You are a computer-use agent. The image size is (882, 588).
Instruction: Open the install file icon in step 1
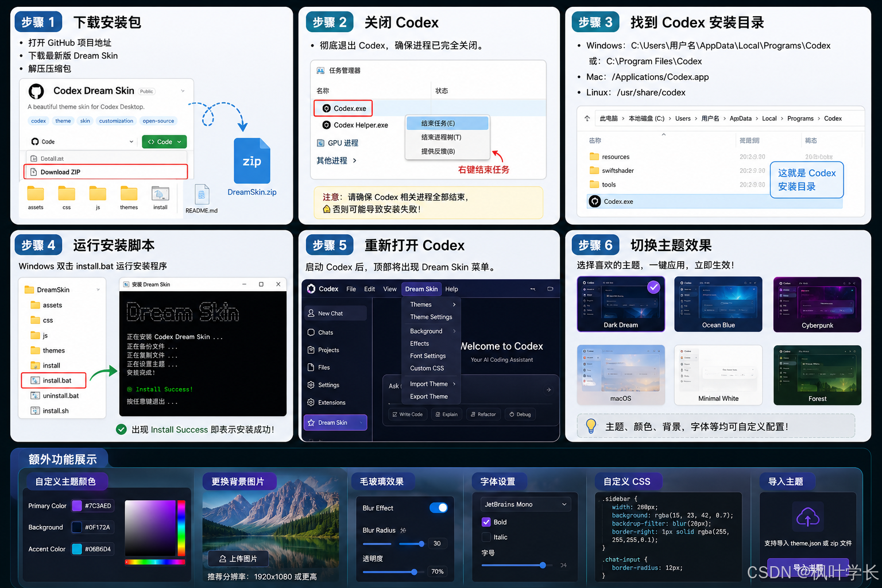pyautogui.click(x=160, y=194)
